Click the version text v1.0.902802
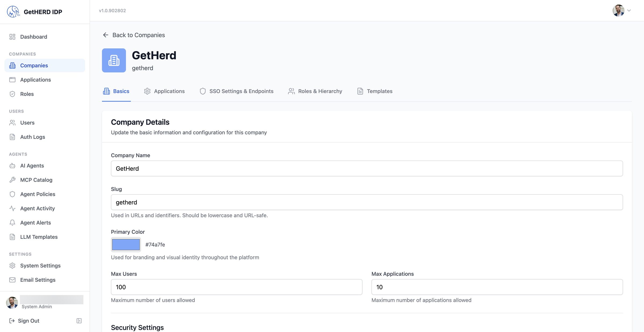The image size is (644, 332). pos(112,11)
